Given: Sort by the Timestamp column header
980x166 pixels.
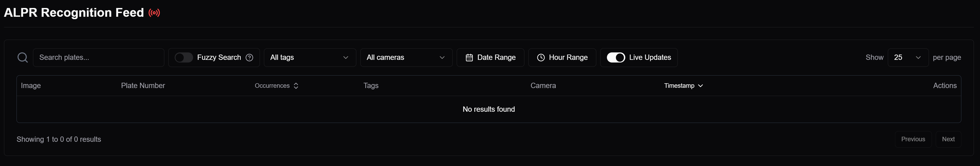Looking at the screenshot, I should 679,86.
